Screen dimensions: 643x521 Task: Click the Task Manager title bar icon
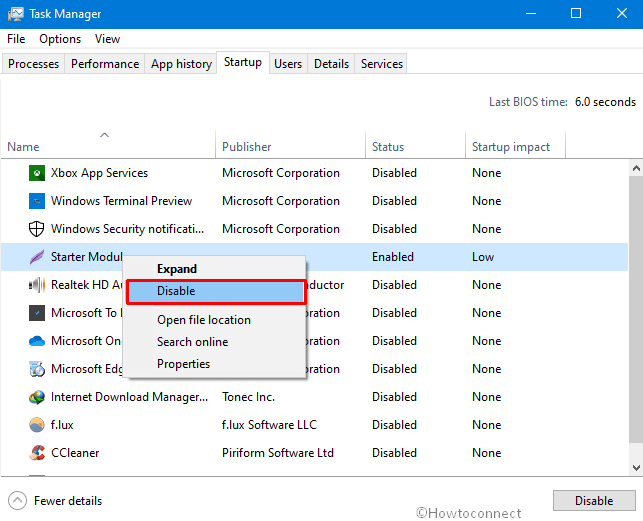16,14
